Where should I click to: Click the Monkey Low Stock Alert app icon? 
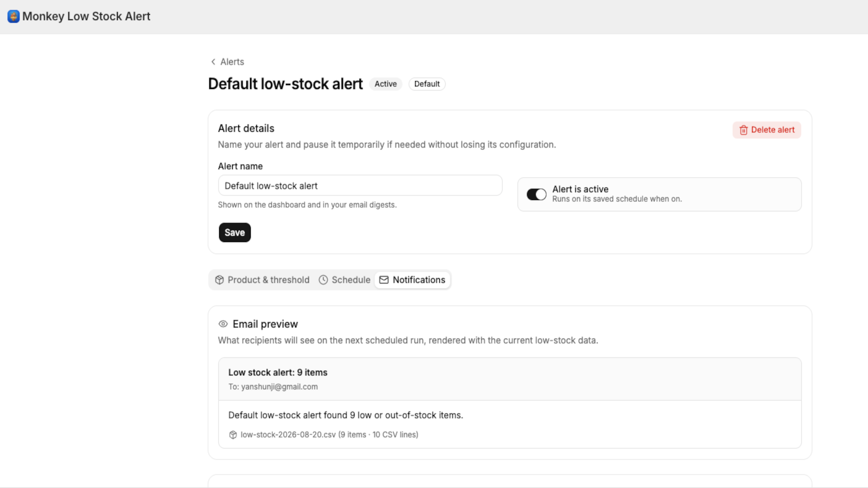(x=14, y=16)
